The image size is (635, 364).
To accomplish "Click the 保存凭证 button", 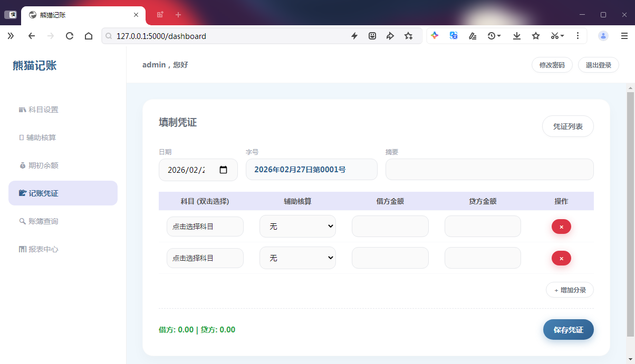I will tap(568, 330).
